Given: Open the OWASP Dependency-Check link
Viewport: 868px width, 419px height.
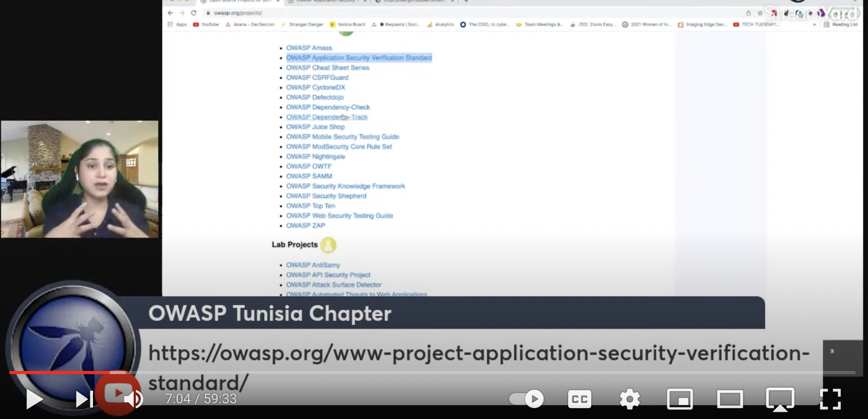Looking at the screenshot, I should point(328,108).
